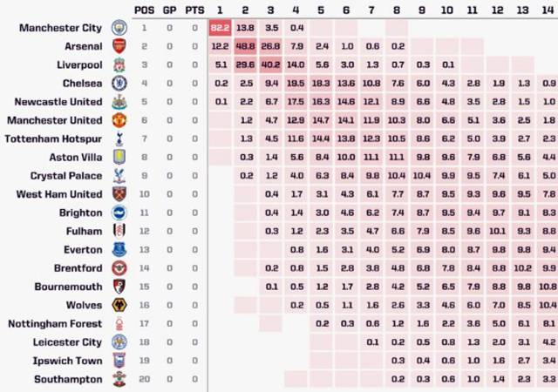Click the Arsenal club crest icon
The width and height of the screenshot is (558, 392).
[x=119, y=46]
